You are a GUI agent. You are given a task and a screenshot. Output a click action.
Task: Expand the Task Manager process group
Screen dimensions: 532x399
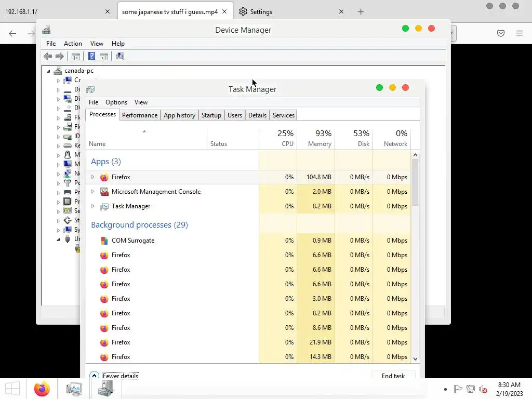pos(92,206)
